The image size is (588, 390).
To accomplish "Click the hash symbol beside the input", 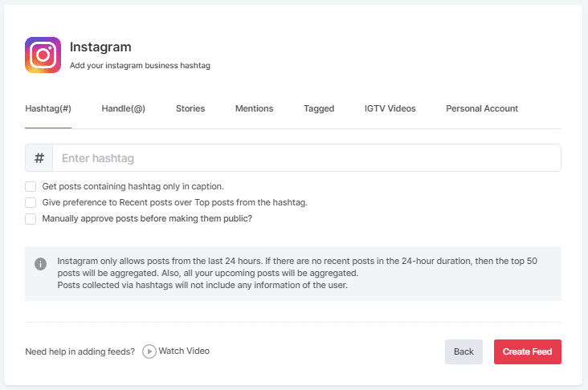I will 39,158.
